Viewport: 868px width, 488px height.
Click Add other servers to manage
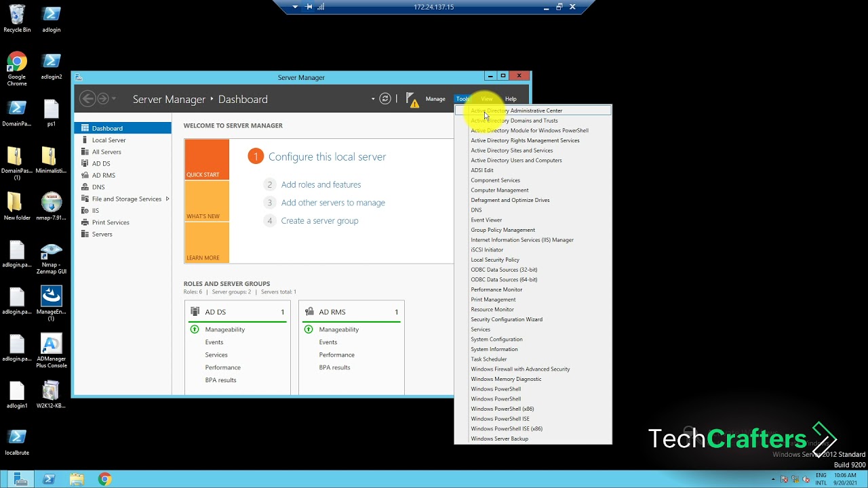point(333,203)
